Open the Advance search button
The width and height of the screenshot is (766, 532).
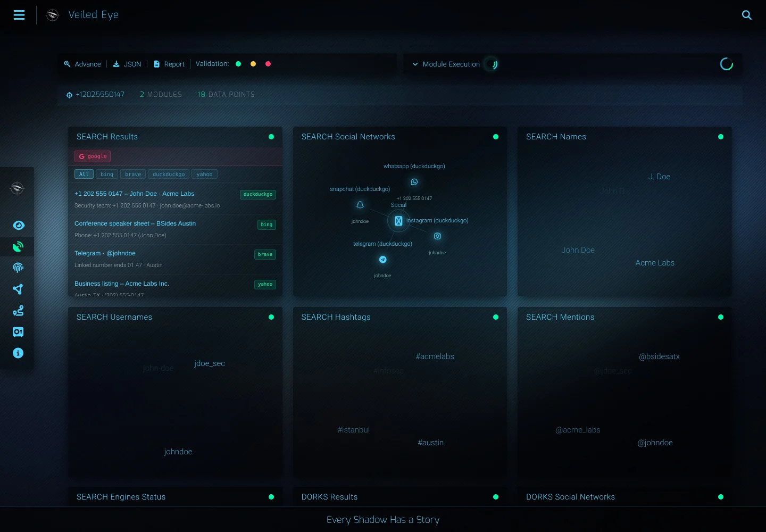pos(82,64)
